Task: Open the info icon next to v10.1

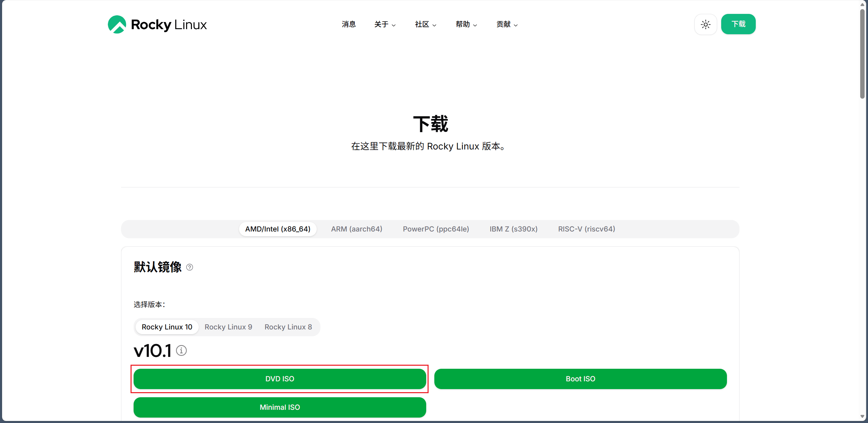Action: tap(181, 350)
